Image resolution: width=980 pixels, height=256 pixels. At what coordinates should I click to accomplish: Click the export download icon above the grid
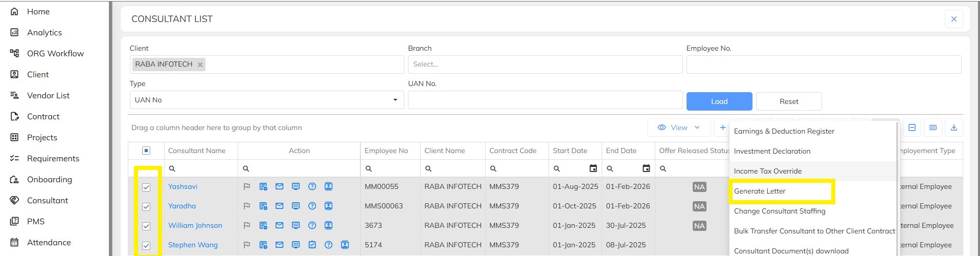tap(953, 128)
